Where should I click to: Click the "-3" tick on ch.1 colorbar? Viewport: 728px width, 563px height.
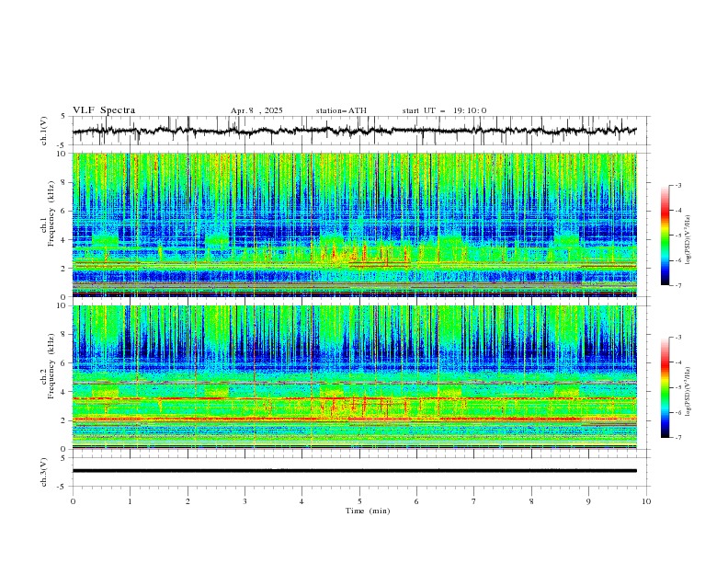(x=677, y=185)
